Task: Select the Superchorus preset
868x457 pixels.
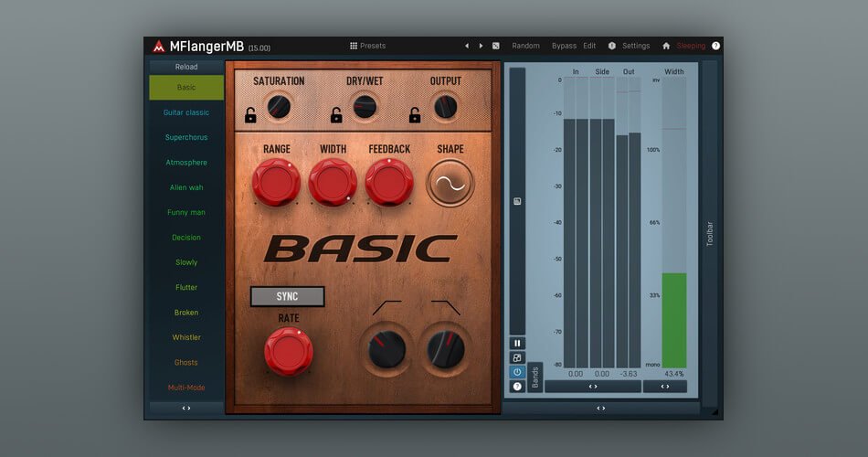Action: 186,137
